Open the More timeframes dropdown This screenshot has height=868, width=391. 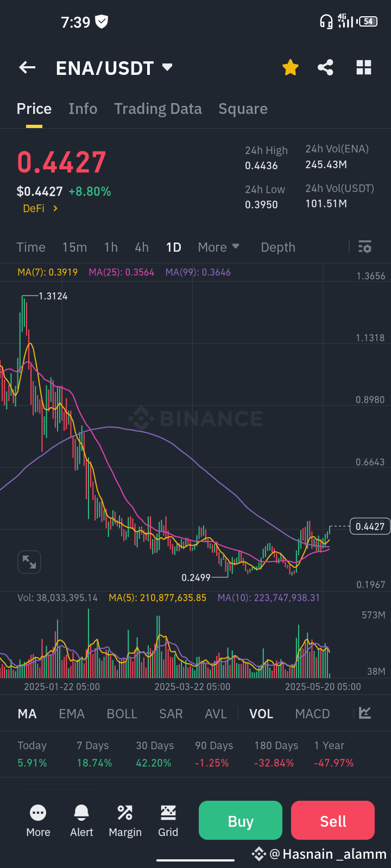click(218, 247)
